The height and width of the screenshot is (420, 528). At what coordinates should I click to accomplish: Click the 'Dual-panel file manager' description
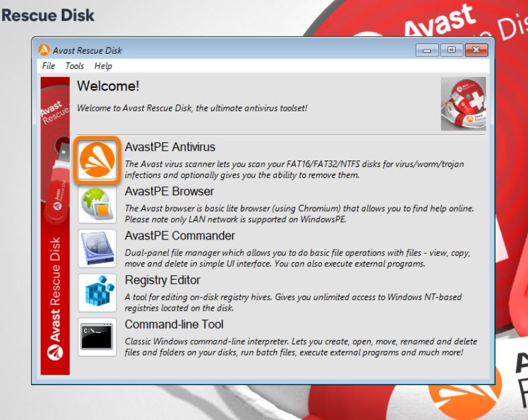coord(298,258)
